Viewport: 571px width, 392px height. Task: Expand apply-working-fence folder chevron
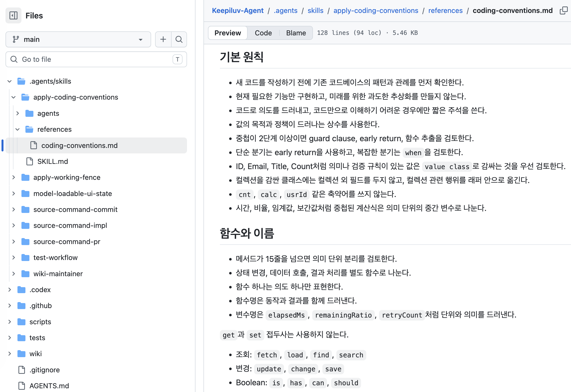click(13, 177)
